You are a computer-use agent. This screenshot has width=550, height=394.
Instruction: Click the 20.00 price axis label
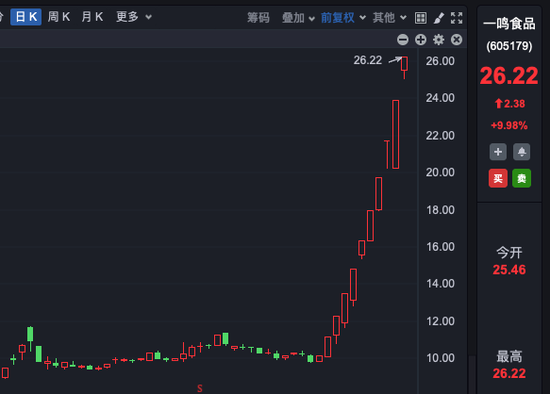click(440, 172)
